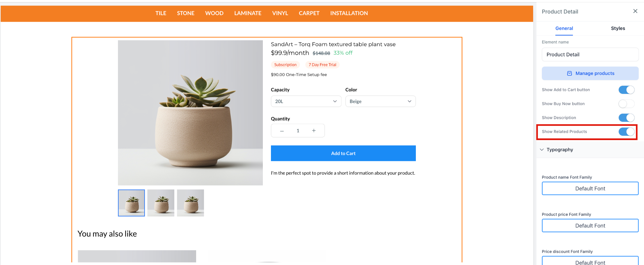Close the Product Detail panel

pos(635,11)
